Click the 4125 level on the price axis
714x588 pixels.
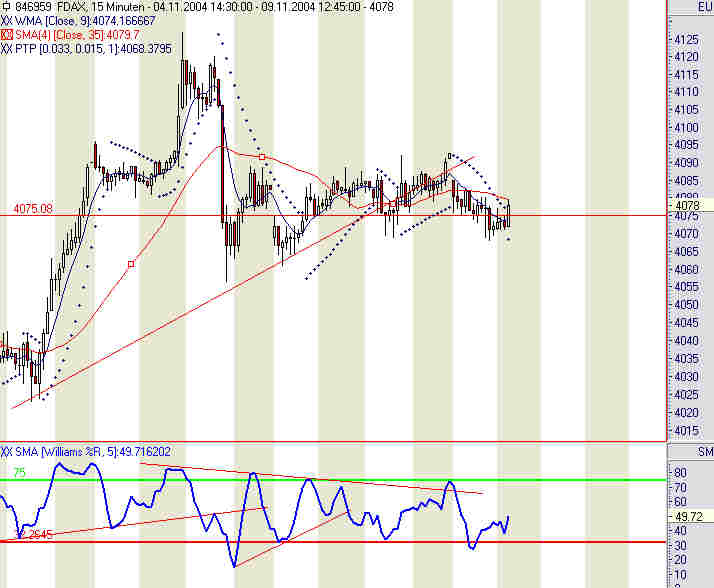[x=686, y=40]
